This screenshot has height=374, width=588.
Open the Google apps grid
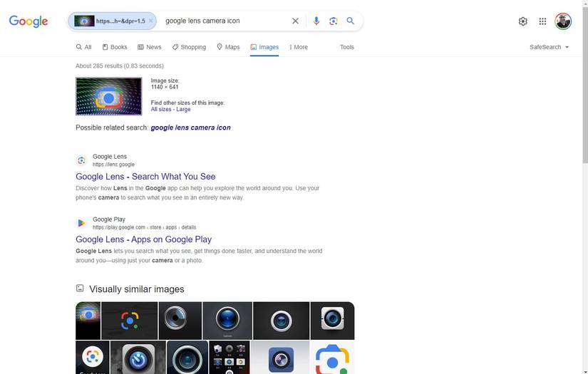(x=542, y=21)
